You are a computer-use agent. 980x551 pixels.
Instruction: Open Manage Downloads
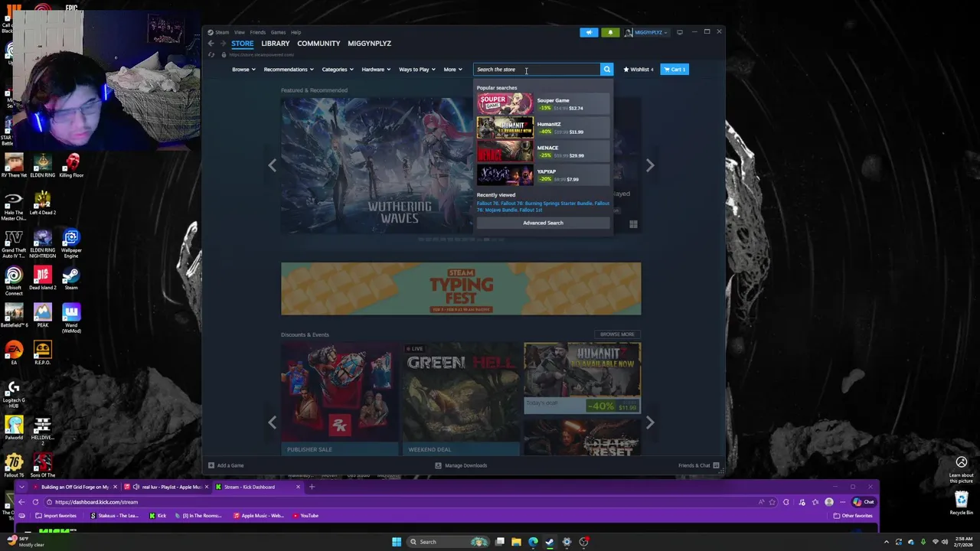(461, 465)
